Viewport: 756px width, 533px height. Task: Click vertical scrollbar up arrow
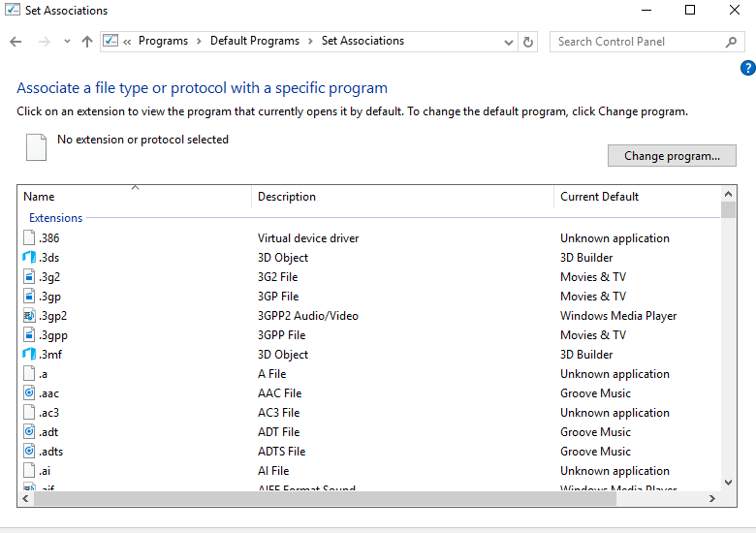pyautogui.click(x=729, y=194)
